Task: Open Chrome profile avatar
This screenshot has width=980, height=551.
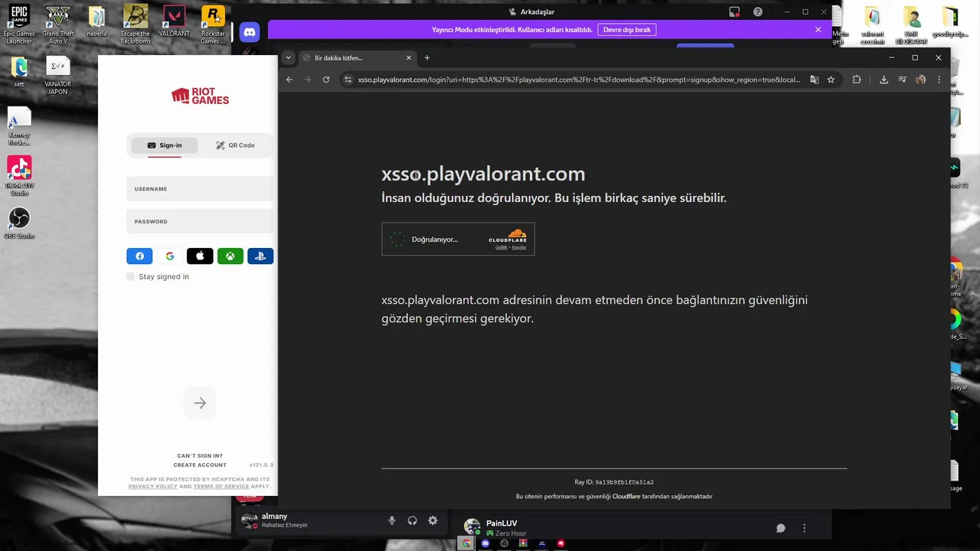Action: 921,80
